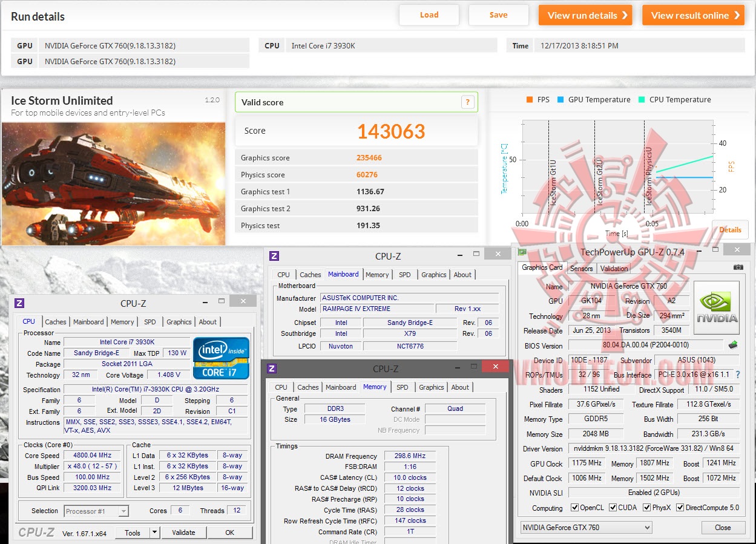Image resolution: width=756 pixels, height=544 pixels.
Task: Click the Close button in GPU-Z
Action: [x=723, y=528]
